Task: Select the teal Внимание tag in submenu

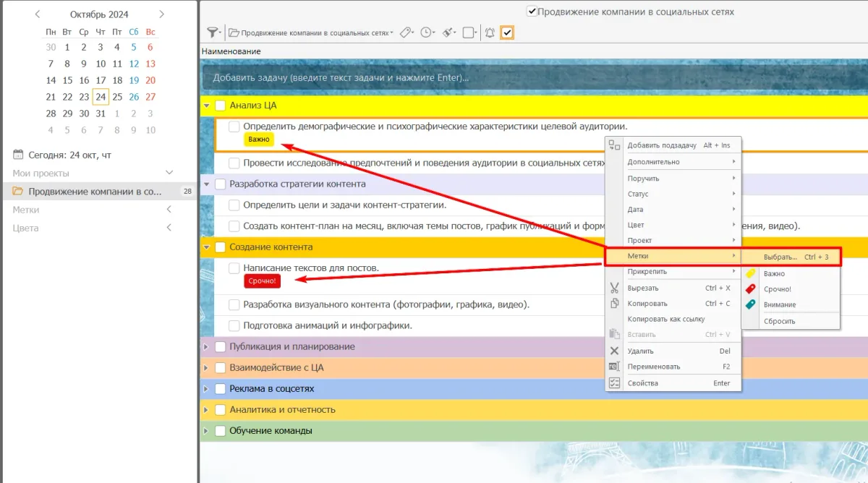Action: click(779, 304)
